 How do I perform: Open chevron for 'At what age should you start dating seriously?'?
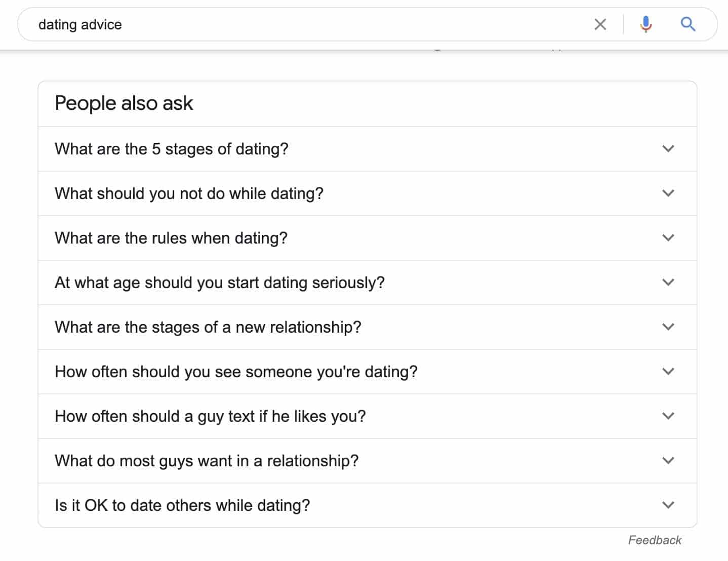pyautogui.click(x=668, y=283)
